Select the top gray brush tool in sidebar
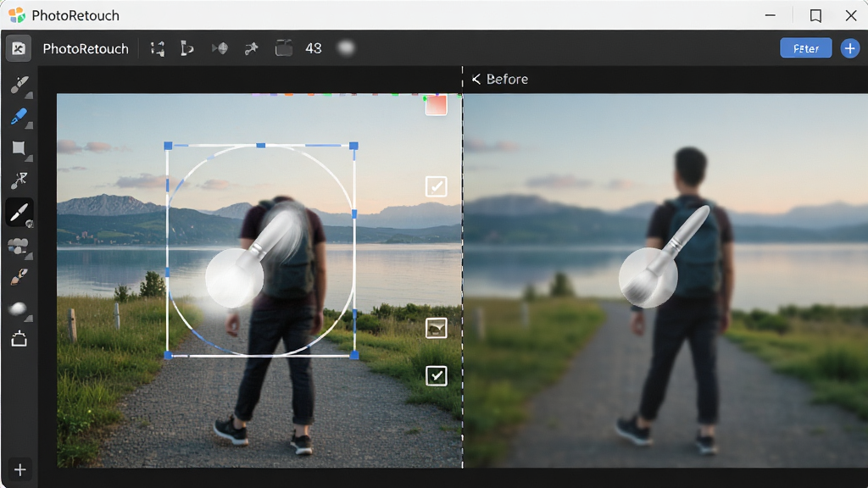Viewport: 868px width, 488px height. (x=19, y=85)
